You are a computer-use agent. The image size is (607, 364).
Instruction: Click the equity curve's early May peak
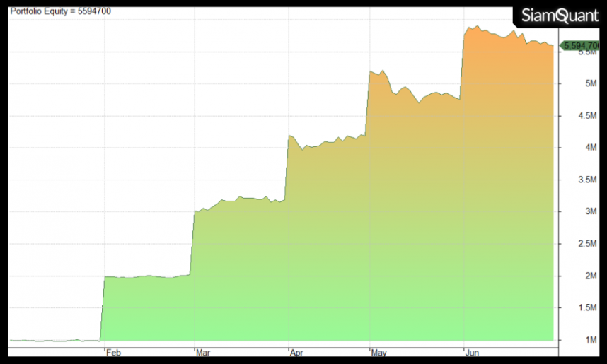coord(382,71)
